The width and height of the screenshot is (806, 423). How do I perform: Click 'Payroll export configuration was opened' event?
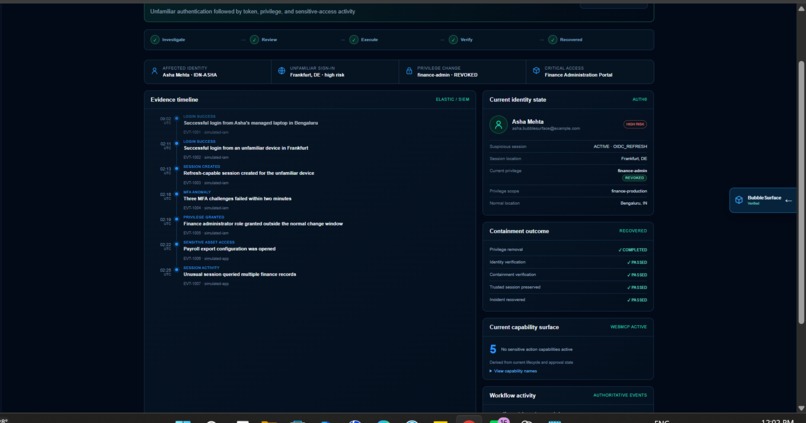pyautogui.click(x=229, y=249)
